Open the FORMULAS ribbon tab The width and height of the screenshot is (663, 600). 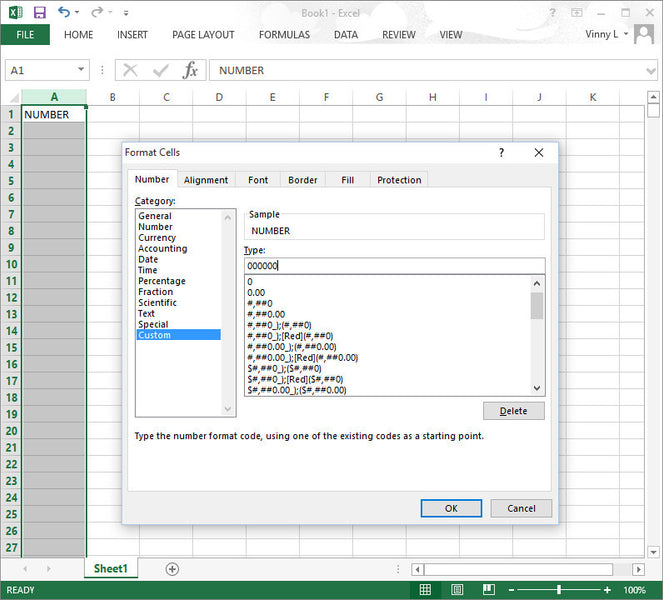(x=284, y=35)
